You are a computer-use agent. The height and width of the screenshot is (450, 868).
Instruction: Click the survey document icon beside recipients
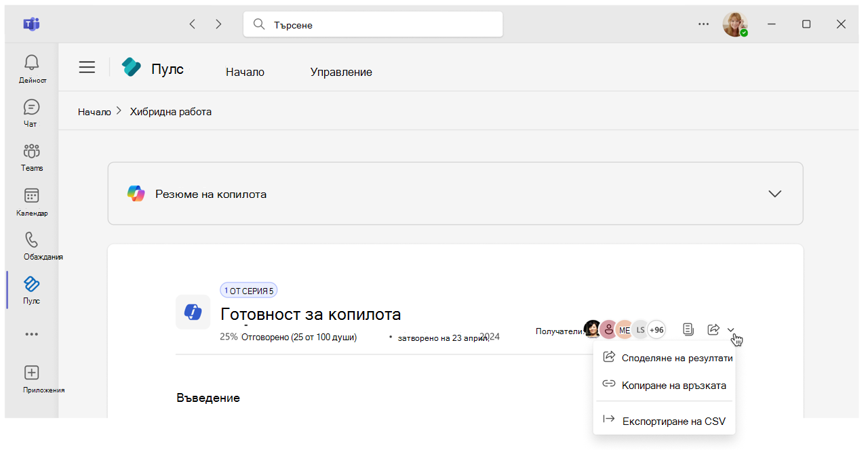pos(688,329)
